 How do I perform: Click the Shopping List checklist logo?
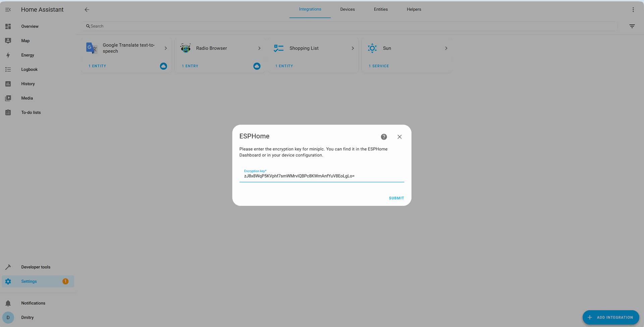279,48
